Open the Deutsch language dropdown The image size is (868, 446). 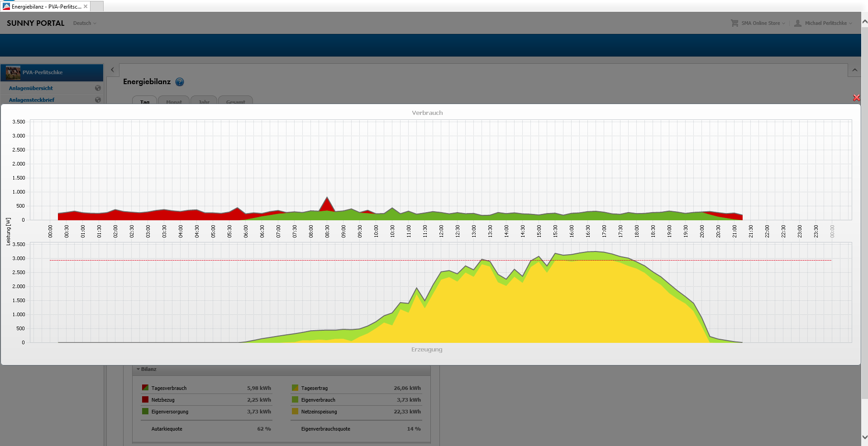pos(85,23)
